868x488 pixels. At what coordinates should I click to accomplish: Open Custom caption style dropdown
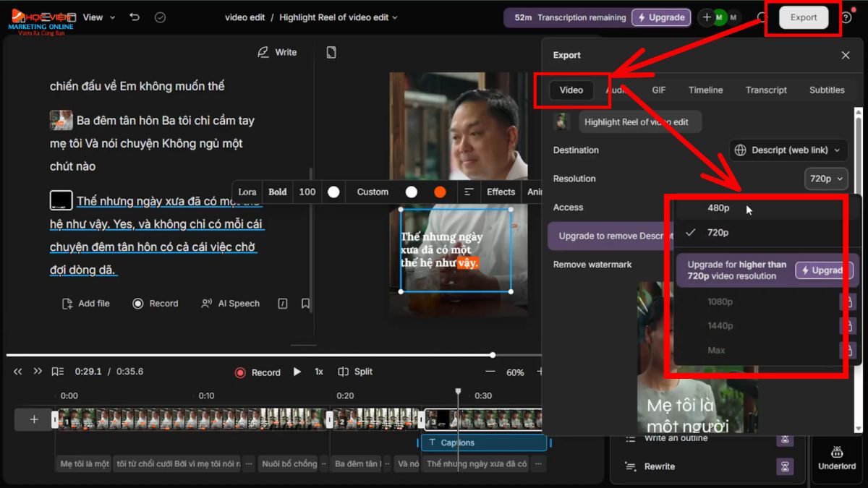pyautogui.click(x=373, y=192)
